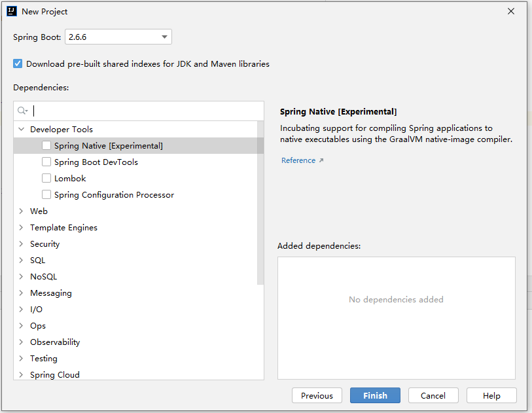Open the Spring Boot version dropdown
Screen dimensions: 532x413
(x=118, y=37)
